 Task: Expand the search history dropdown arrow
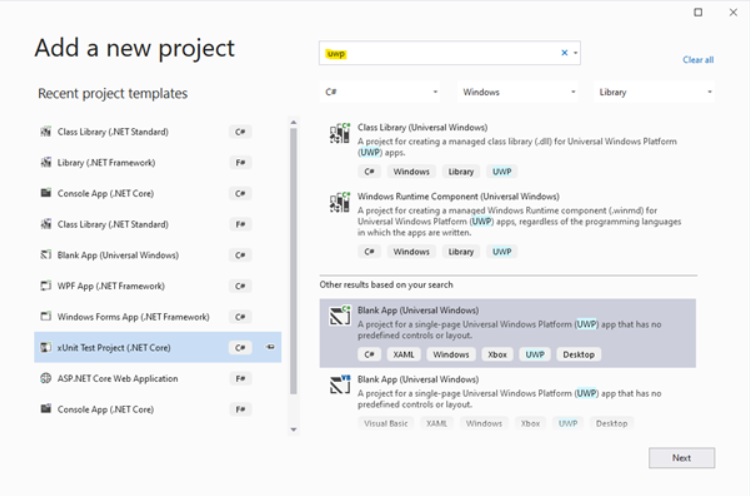pos(575,53)
